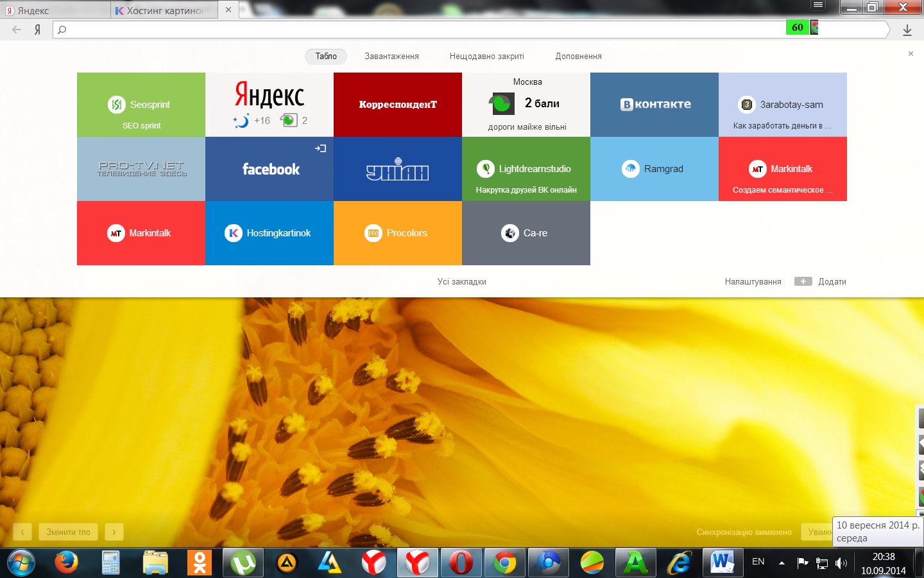Viewport: 924px width, 578px height.
Task: Open the Markintalk tile captioned Создаем семантическое
Action: point(783,169)
